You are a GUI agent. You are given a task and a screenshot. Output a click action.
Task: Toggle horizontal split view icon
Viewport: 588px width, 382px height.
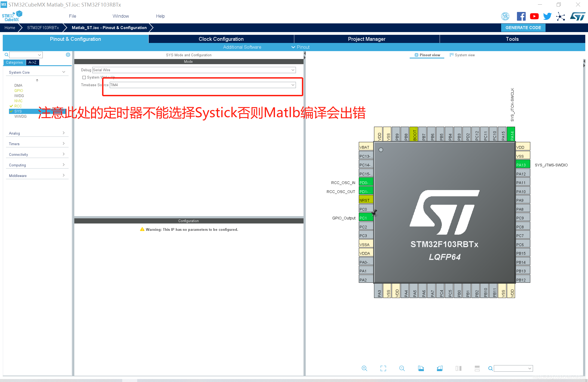pyautogui.click(x=477, y=368)
